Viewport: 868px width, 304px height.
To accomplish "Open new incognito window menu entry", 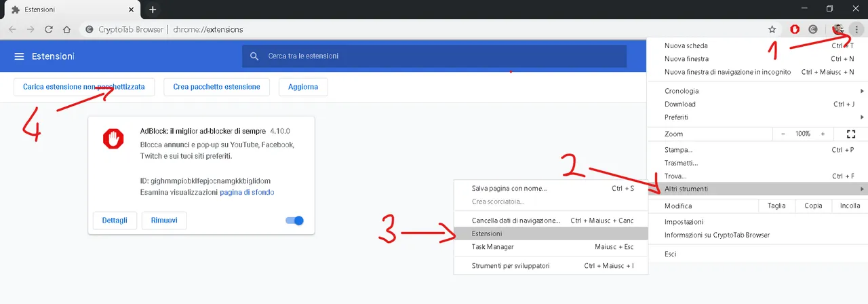I will point(757,72).
